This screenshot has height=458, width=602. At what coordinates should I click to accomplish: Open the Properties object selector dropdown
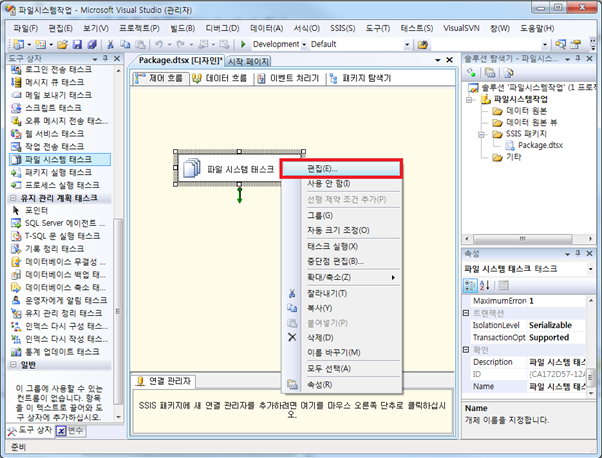coord(590,269)
